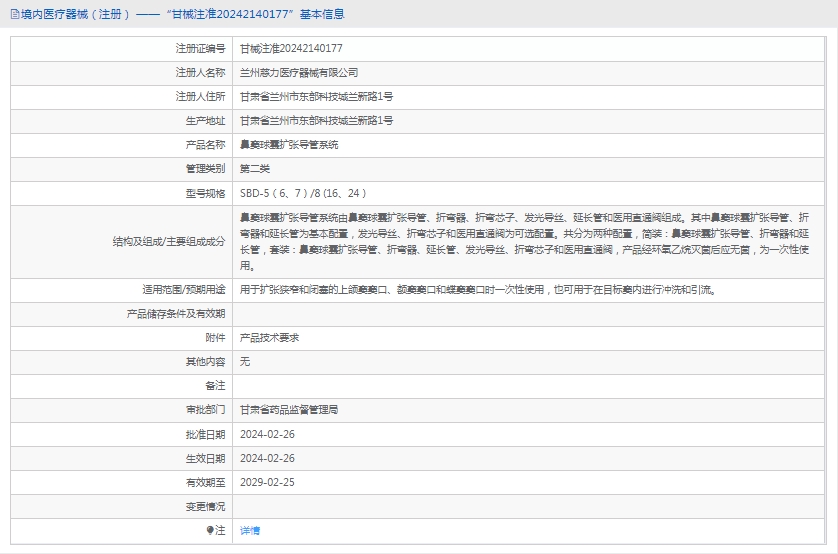
Task: Click registrant name 兰州慈力医疗器械有限公司
Action: click(x=299, y=72)
